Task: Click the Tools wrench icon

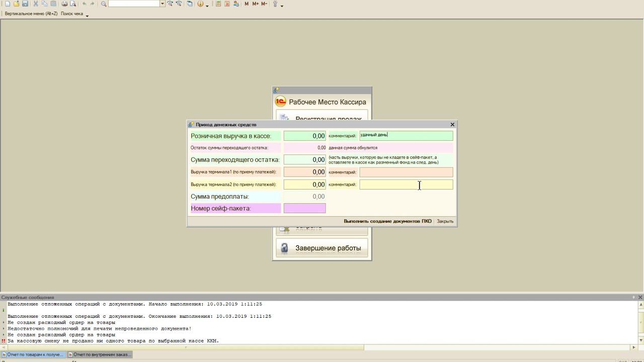Action: coord(275,4)
